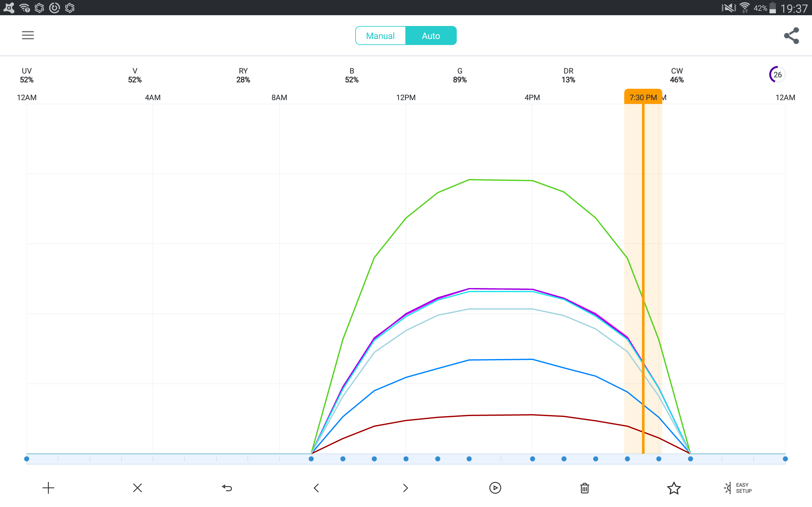The width and height of the screenshot is (812, 507).
Task: Go to previous time point
Action: tap(317, 488)
